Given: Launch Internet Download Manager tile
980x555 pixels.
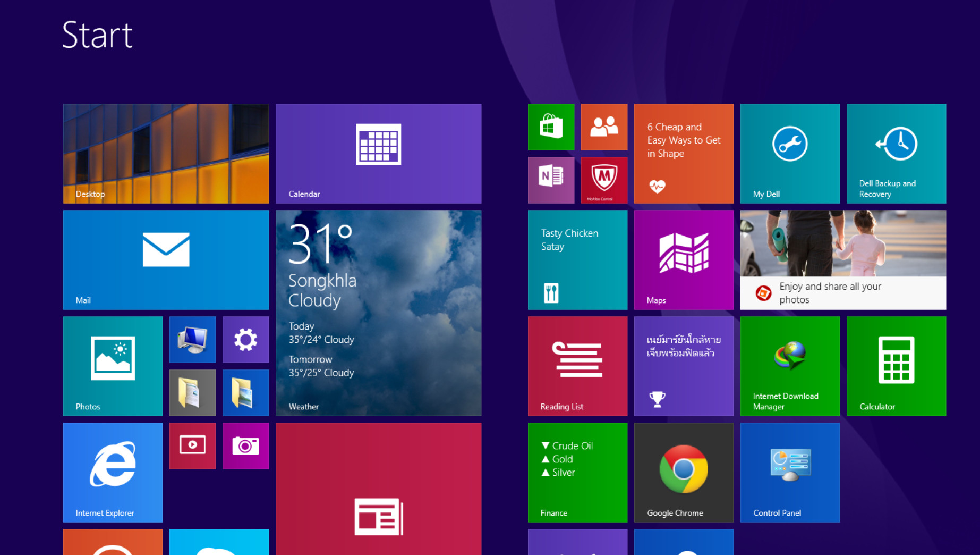Looking at the screenshot, I should (790, 366).
